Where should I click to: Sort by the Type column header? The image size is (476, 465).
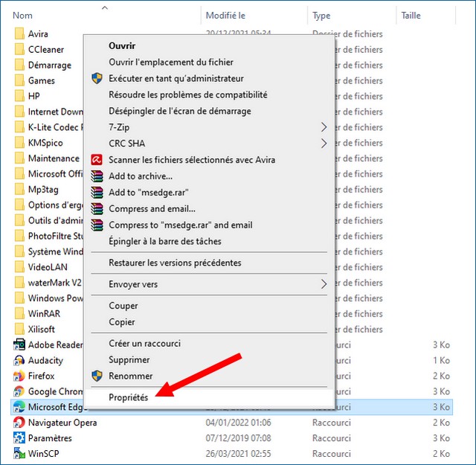coord(321,16)
